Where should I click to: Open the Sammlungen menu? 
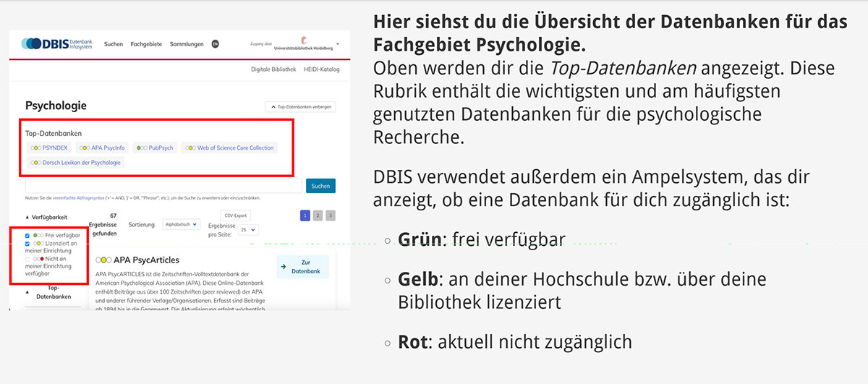187,44
